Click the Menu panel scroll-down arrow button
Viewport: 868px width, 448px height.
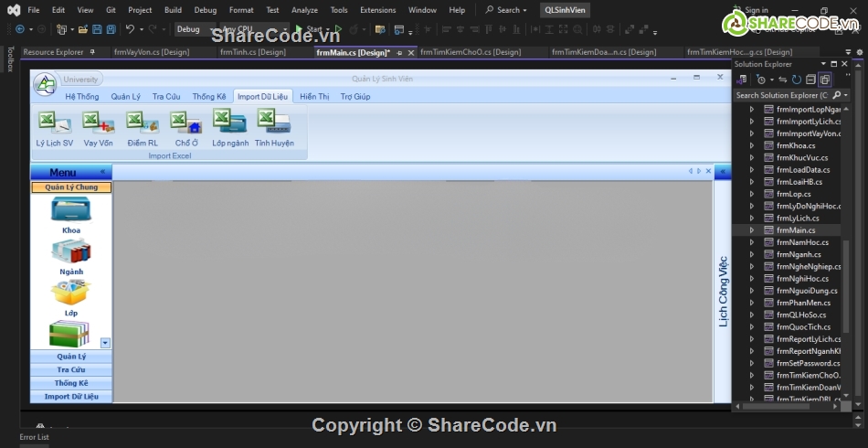(105, 343)
